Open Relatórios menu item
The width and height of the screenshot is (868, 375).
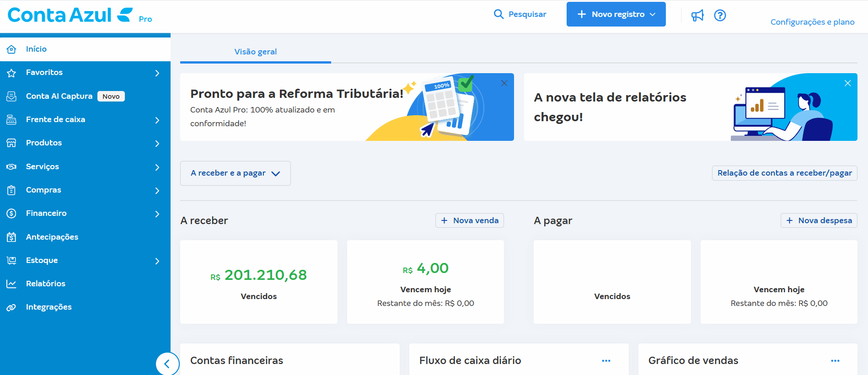tap(85, 284)
